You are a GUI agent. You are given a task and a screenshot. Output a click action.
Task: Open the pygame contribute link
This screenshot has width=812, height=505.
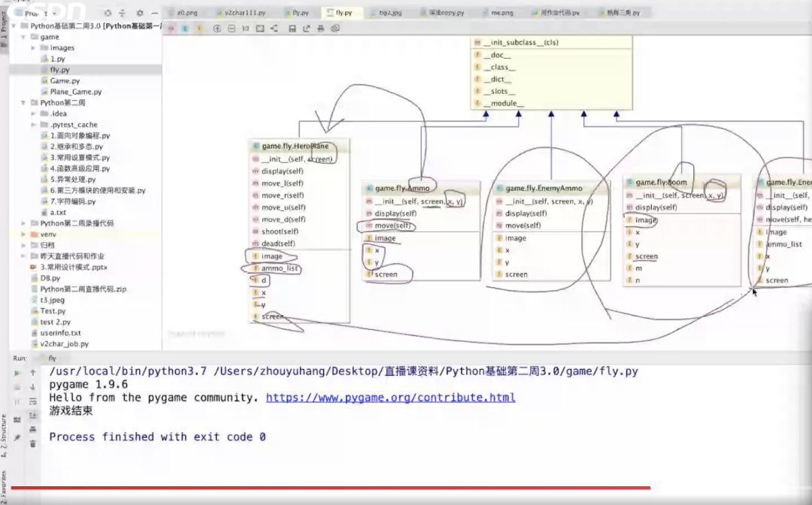click(x=390, y=398)
